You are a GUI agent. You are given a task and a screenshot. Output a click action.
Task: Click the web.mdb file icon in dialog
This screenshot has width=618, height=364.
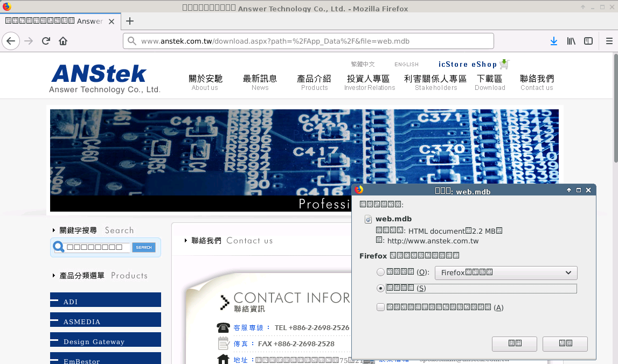click(368, 219)
